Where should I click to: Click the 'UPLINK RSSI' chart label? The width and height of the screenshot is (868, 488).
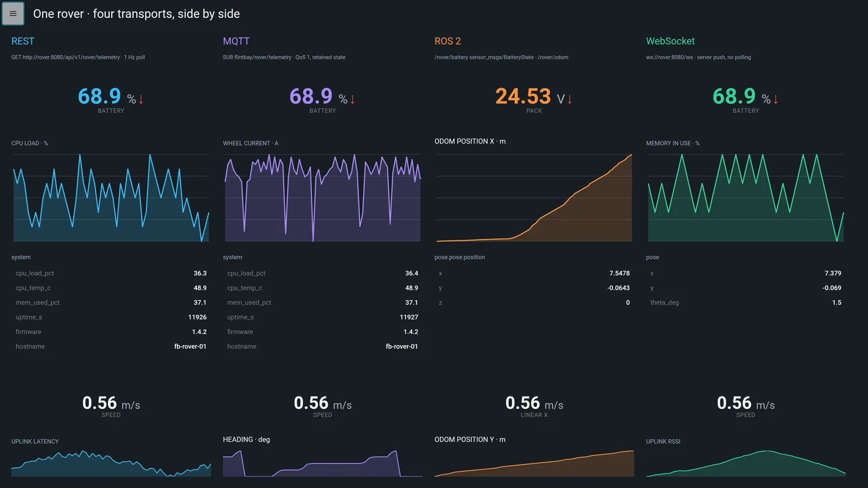tap(663, 441)
